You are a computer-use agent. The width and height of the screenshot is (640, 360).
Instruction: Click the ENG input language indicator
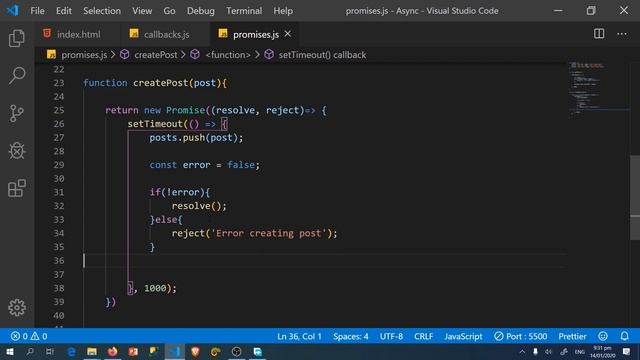coord(580,352)
